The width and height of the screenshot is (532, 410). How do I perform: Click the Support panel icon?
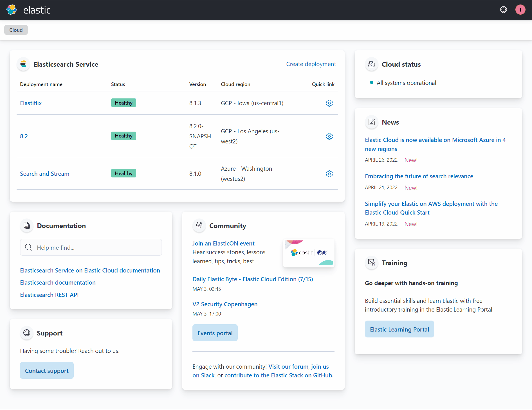(x=27, y=333)
